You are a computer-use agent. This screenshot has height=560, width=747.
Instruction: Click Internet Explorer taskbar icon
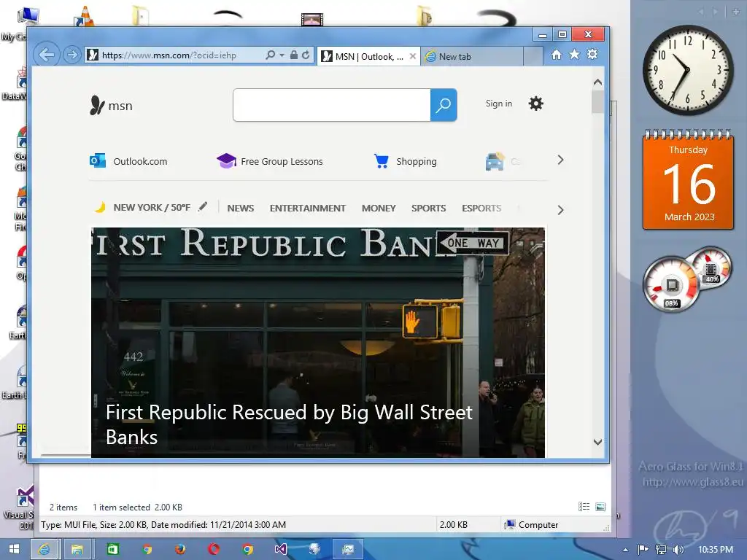(x=44, y=549)
